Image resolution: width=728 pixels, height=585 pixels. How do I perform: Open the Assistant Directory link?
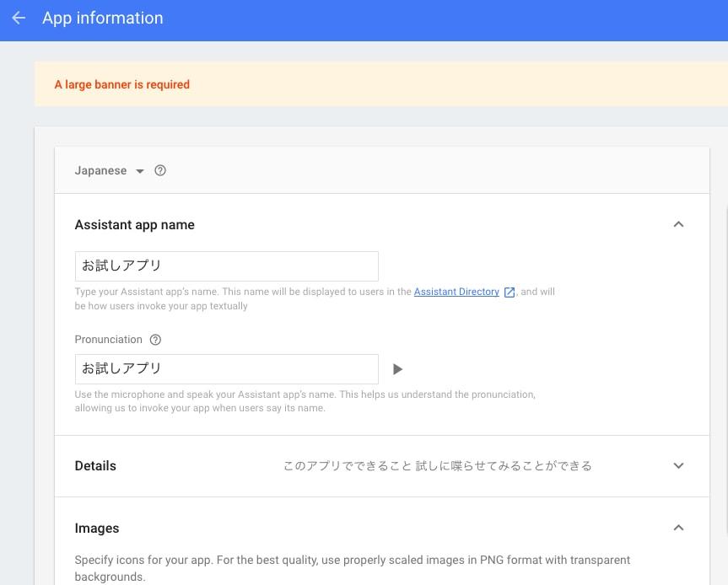[456, 292]
